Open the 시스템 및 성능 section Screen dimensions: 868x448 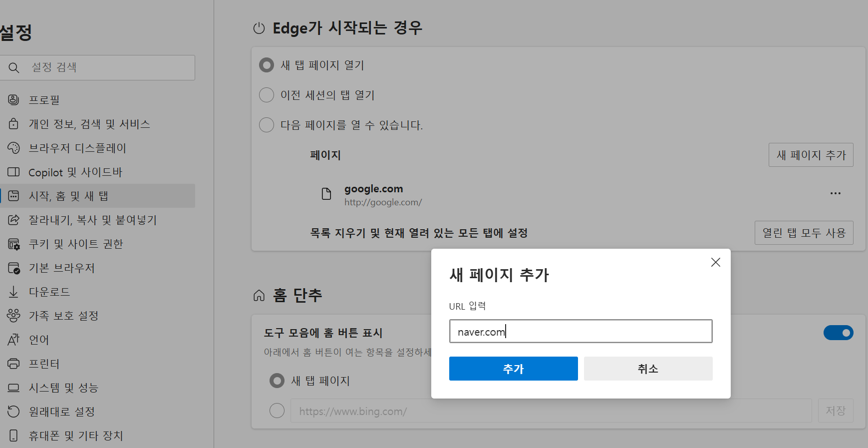(97, 388)
